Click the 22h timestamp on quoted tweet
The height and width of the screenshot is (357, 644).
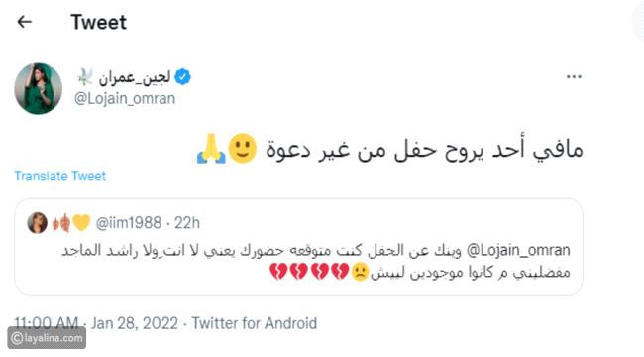(187, 223)
